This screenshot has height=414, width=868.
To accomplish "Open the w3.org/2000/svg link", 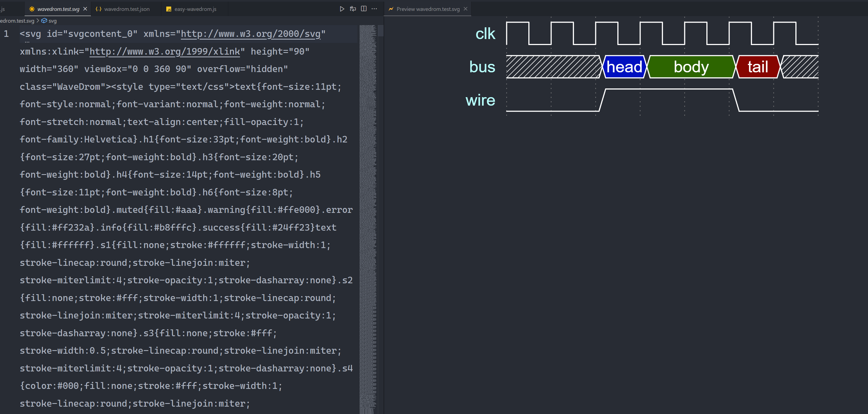I will [250, 34].
